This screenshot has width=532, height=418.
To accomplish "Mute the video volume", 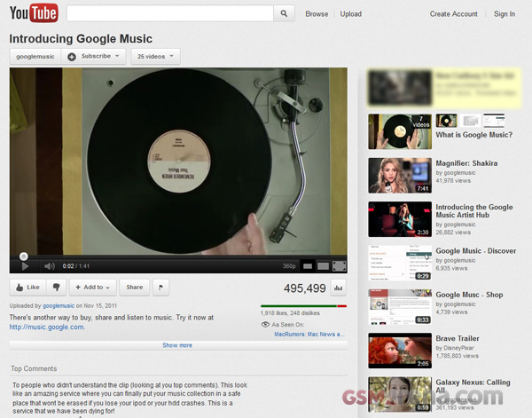I will (49, 266).
